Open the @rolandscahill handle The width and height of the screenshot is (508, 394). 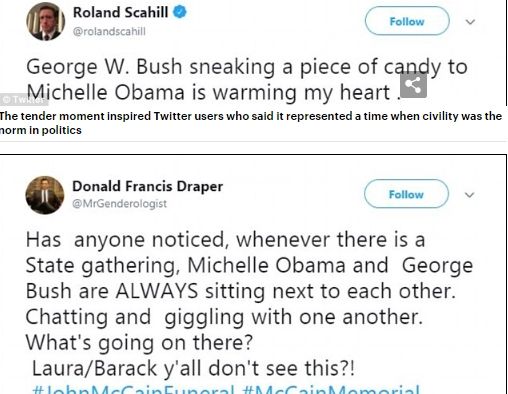coord(109,32)
